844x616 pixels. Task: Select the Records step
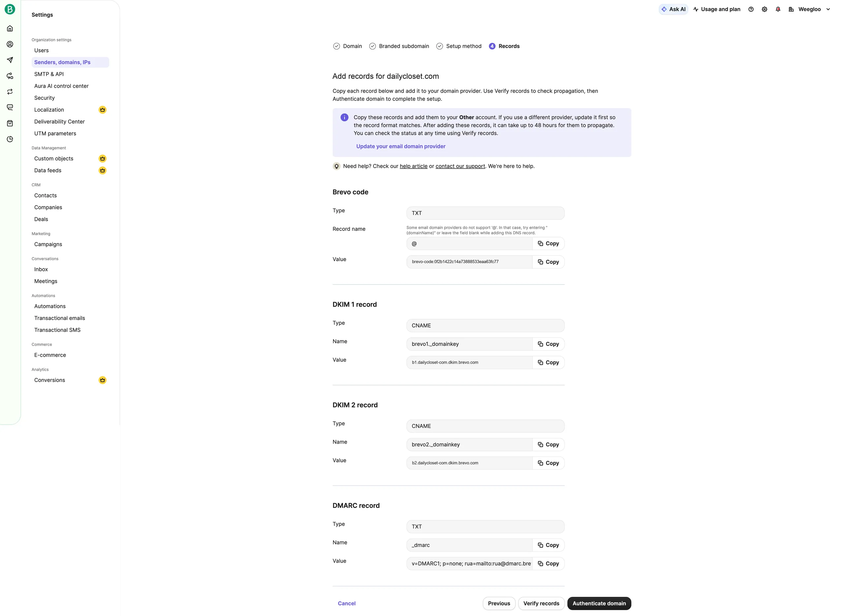pos(504,46)
